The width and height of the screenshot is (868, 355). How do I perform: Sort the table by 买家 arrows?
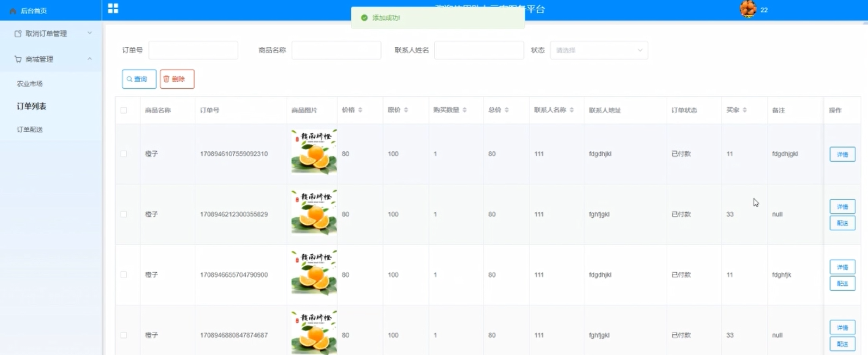[745, 110]
